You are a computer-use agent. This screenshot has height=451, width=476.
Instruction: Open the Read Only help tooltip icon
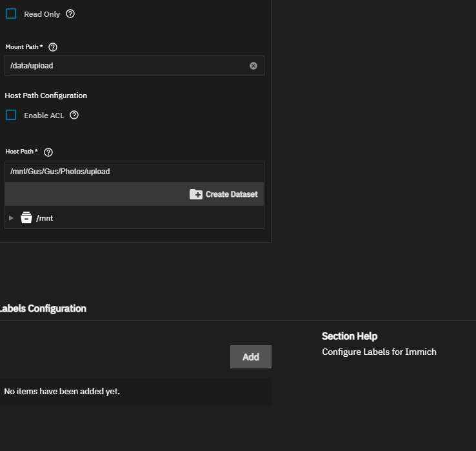pos(70,14)
